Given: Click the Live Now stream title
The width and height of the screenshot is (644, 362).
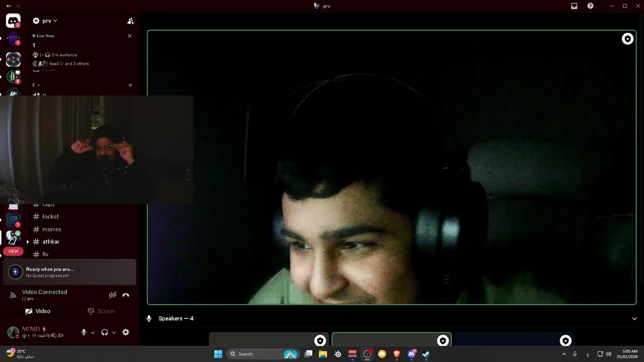Looking at the screenshot, I should point(34,45).
